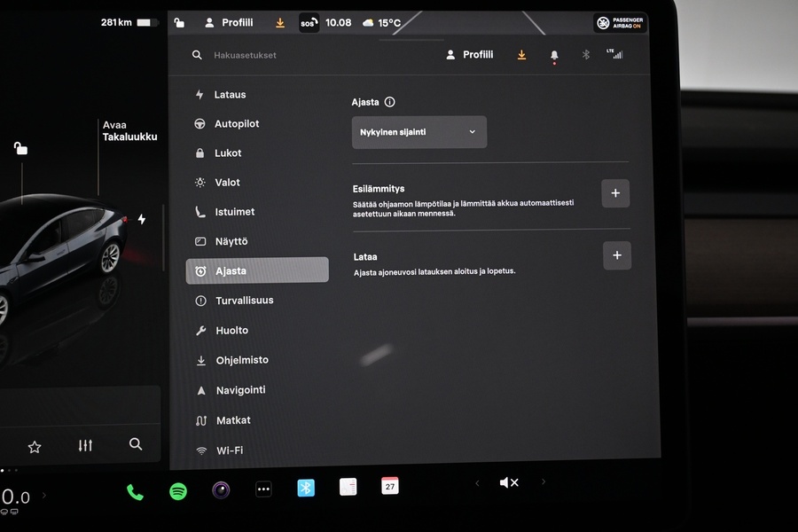Screen dimensions: 798x532
Task: Expand the Lataa charging schedule section
Action: 616,255
